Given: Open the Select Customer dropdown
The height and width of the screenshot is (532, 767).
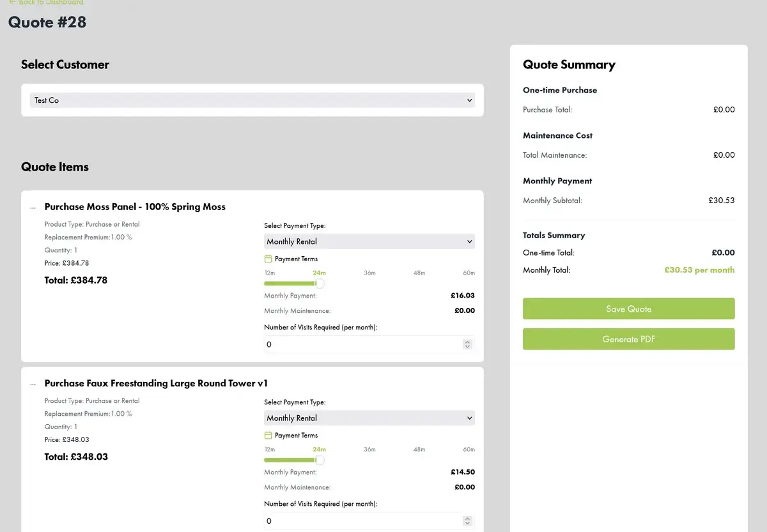Looking at the screenshot, I should (252, 100).
